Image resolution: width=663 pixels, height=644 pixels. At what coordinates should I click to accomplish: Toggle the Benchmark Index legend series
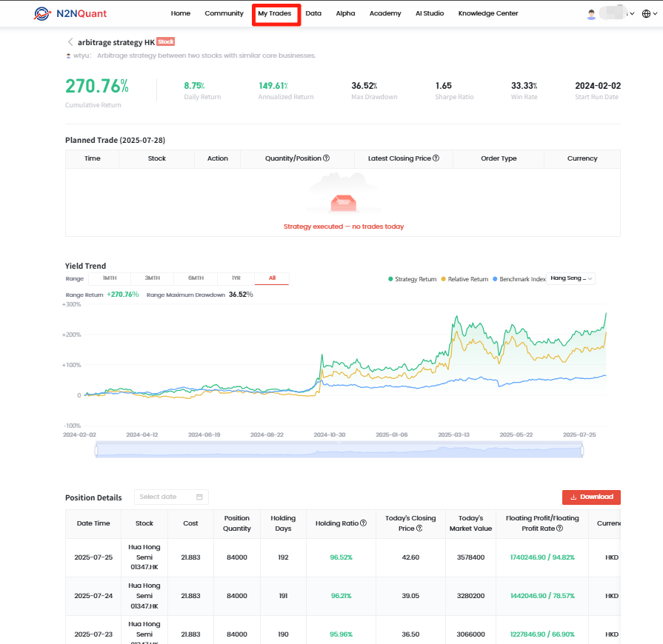(x=519, y=279)
